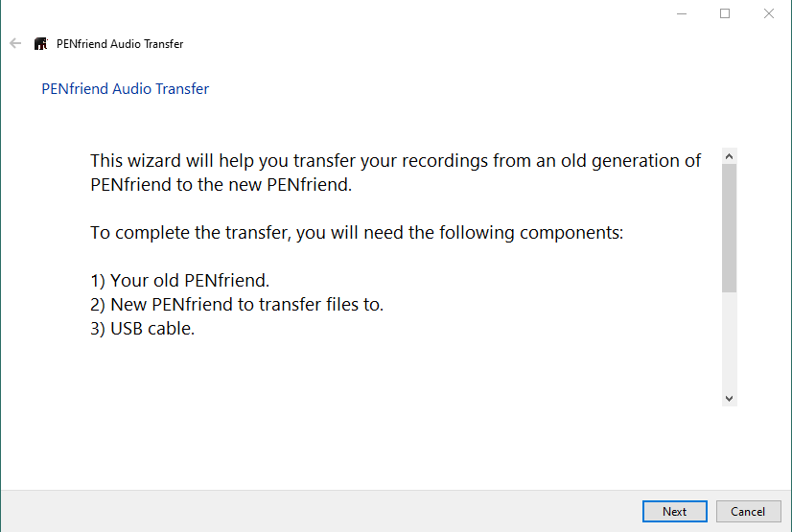The height and width of the screenshot is (532, 792).
Task: Click the empty footer area left of Next
Action: pyautogui.click(x=316, y=511)
